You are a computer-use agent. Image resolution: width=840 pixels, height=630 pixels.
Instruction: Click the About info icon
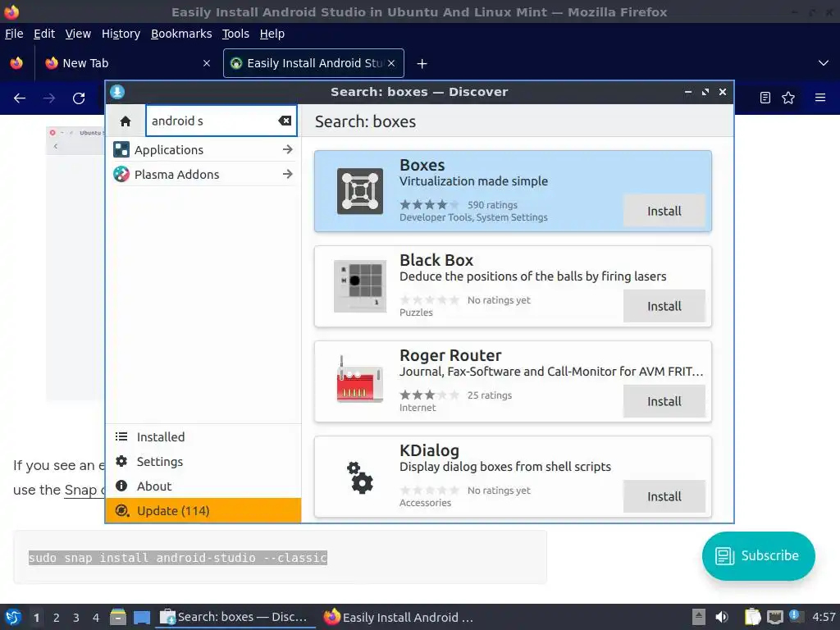[121, 486]
